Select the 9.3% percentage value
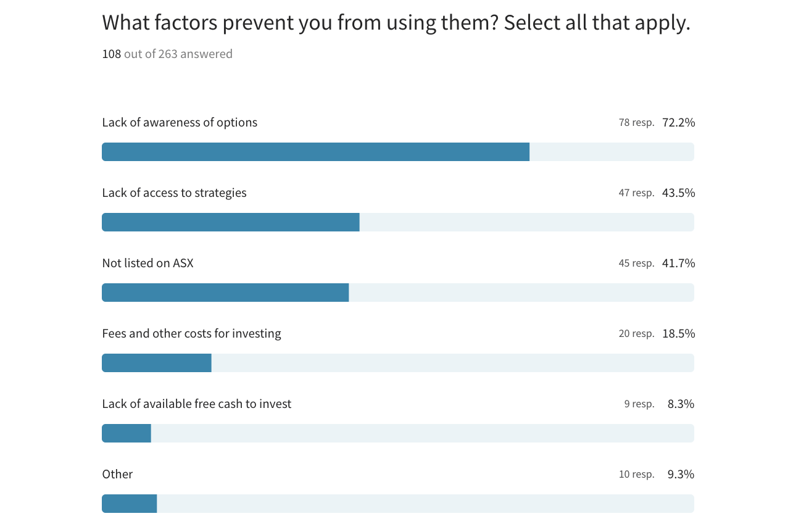 pos(681,474)
